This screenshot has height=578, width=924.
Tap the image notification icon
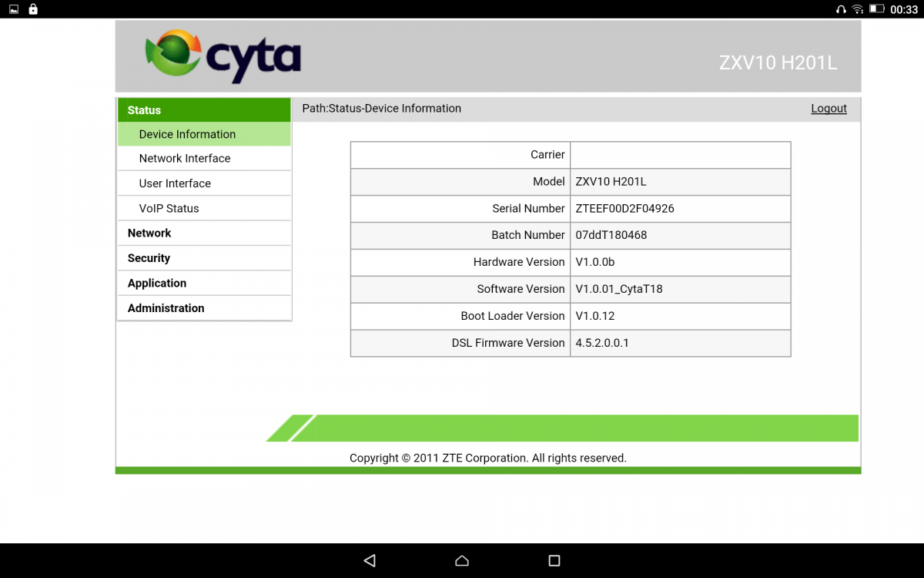coord(13,9)
